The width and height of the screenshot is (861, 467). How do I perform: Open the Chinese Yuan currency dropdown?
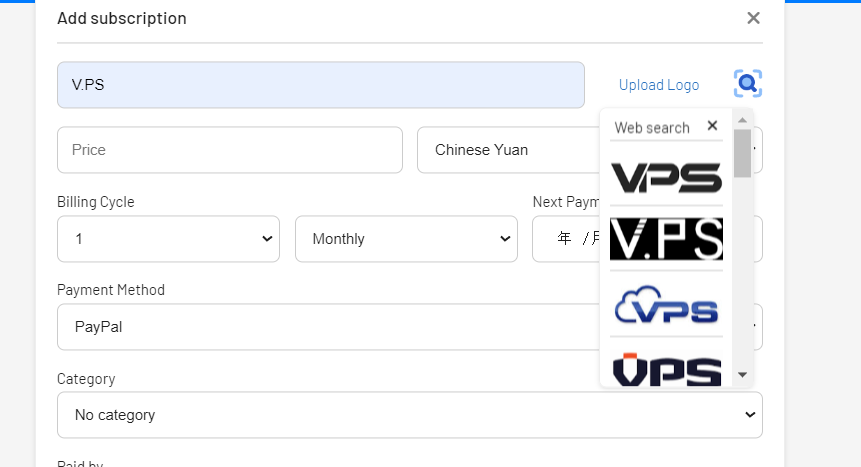[x=505, y=150]
